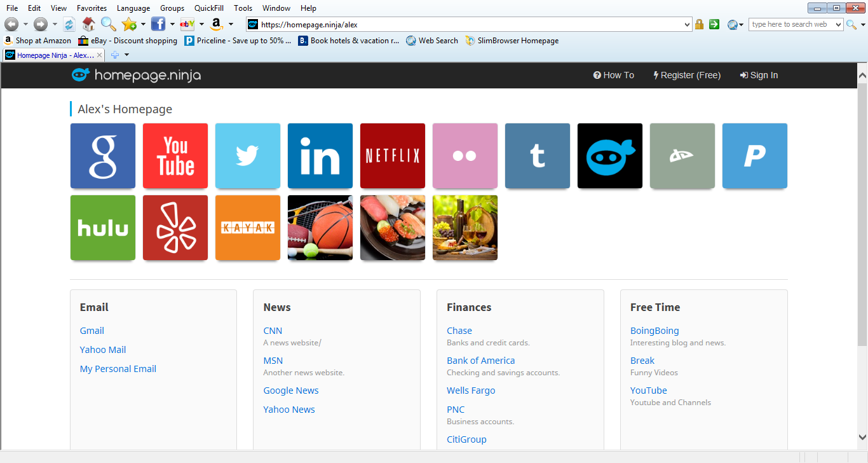
Task: Click the Sign In link
Action: [759, 75]
